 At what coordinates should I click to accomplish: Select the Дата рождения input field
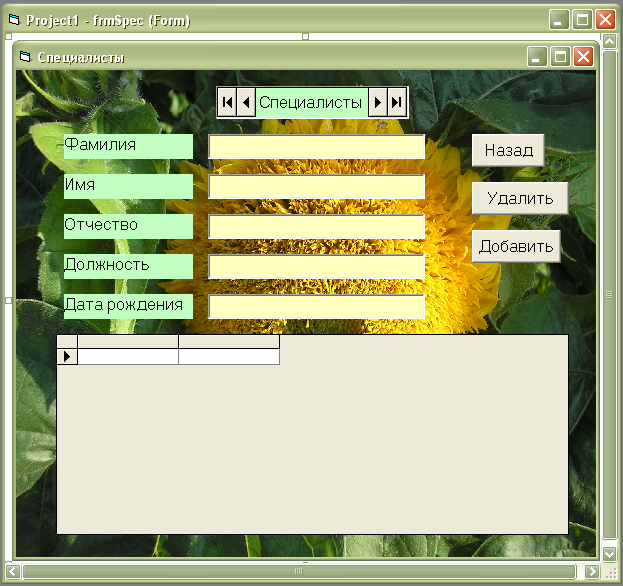click(x=317, y=307)
